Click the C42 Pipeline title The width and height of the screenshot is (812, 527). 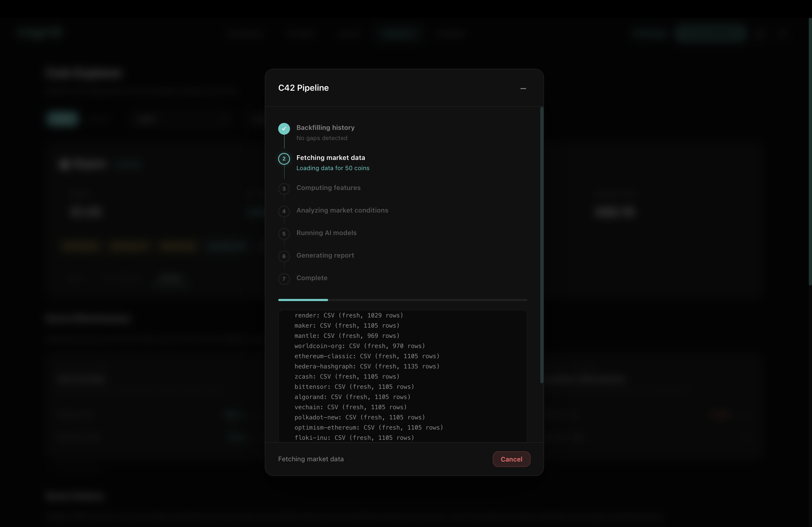(303, 87)
